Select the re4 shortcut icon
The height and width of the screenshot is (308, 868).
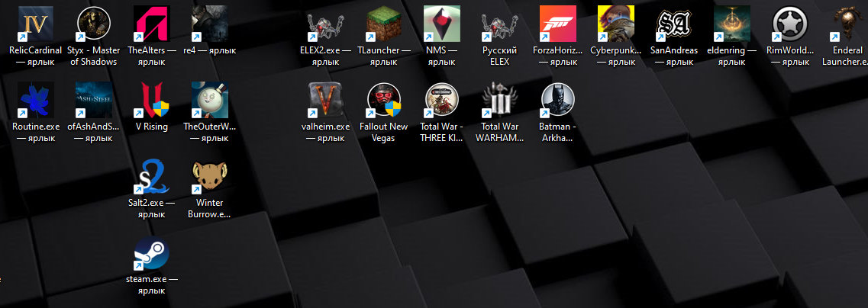coord(209,24)
